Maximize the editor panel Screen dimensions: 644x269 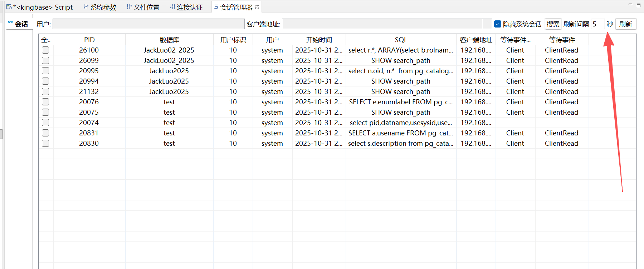[639, 5]
